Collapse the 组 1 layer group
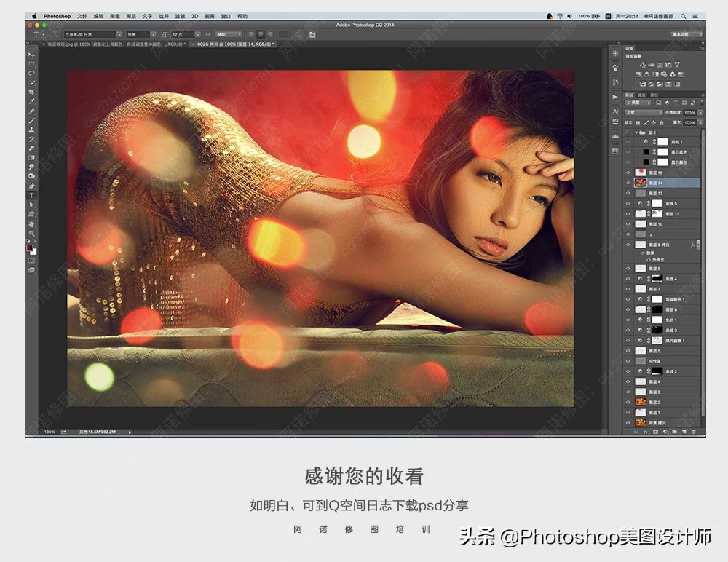Screen dimensions: 728x562 636,132
